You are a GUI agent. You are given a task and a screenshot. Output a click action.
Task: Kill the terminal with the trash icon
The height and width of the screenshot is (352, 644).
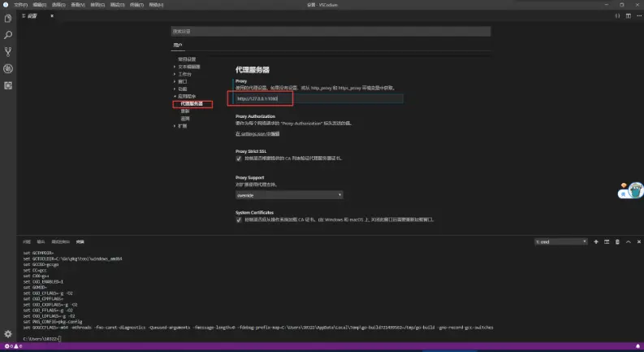point(617,241)
